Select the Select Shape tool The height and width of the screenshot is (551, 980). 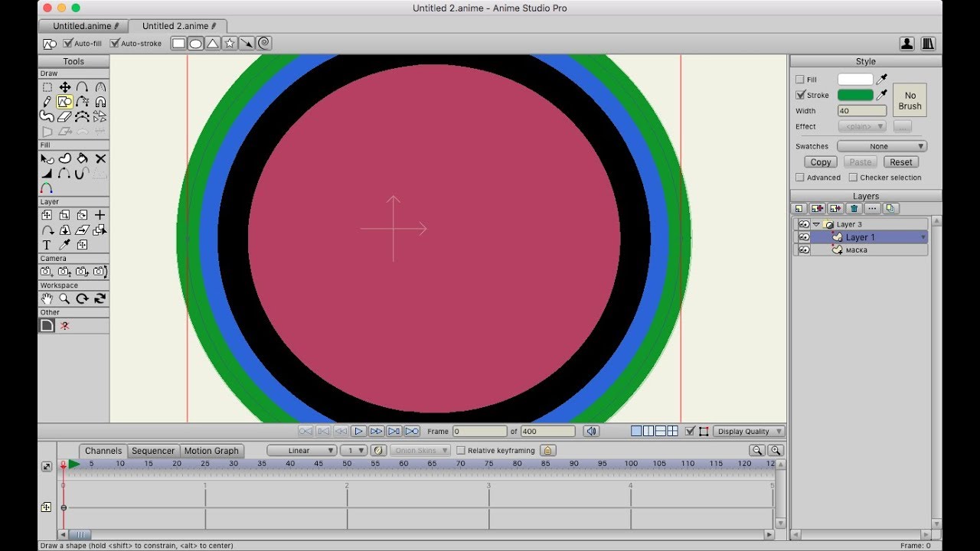(47, 158)
